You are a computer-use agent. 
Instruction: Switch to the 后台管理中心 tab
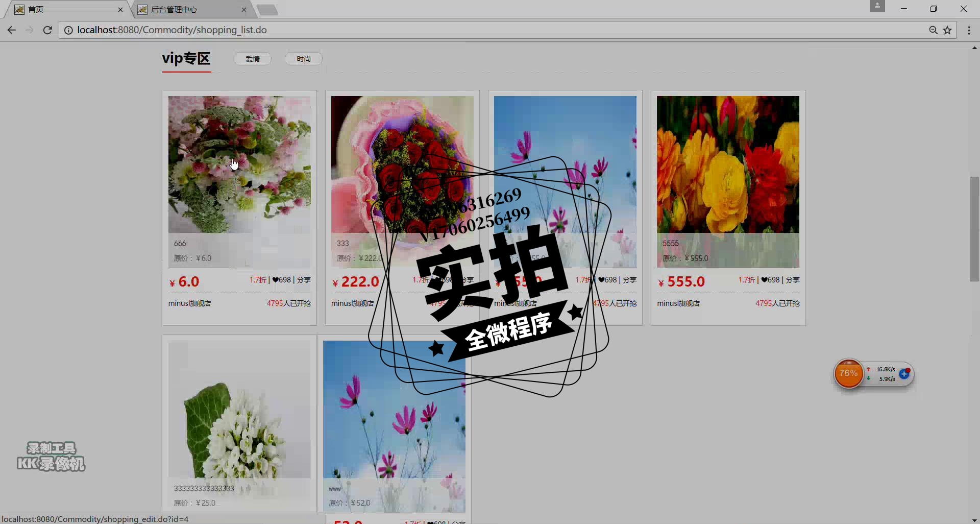(191, 10)
